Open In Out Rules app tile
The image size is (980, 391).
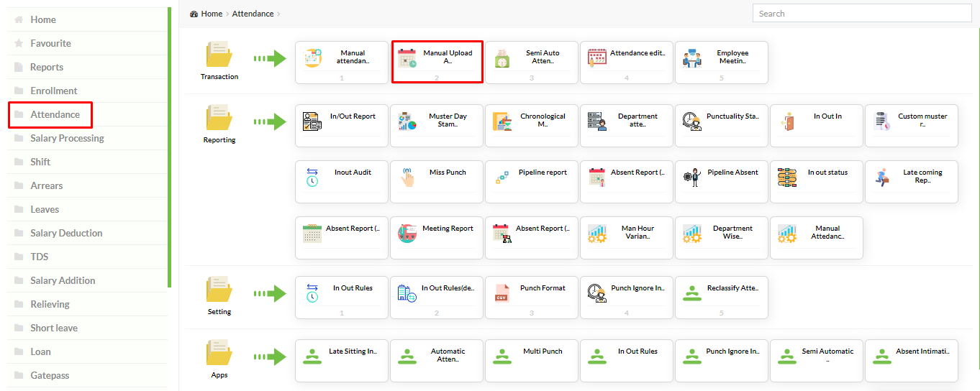coord(627,361)
